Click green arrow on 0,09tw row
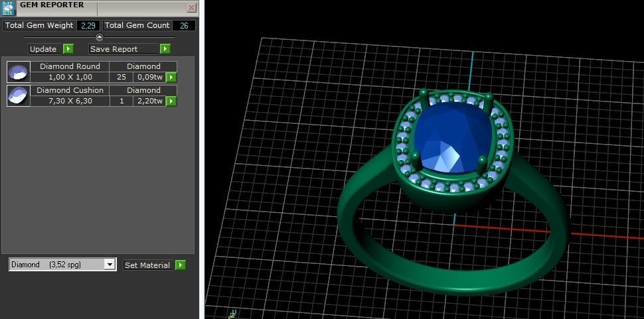The image size is (644, 319). (171, 77)
